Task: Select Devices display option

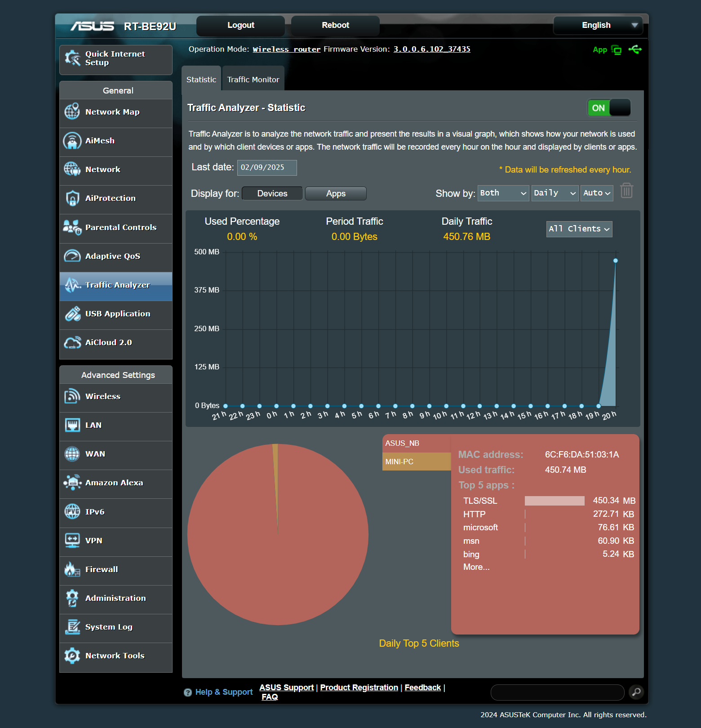Action: tap(272, 193)
